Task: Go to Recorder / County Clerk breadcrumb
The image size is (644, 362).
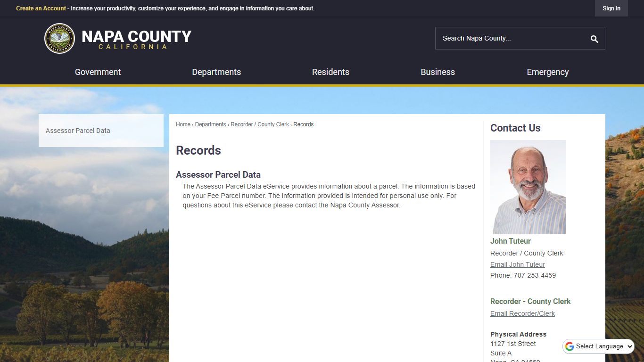Action: click(260, 124)
